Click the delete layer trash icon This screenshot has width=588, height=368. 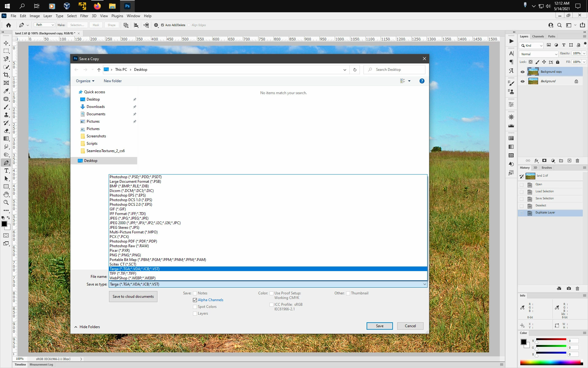coord(577,161)
